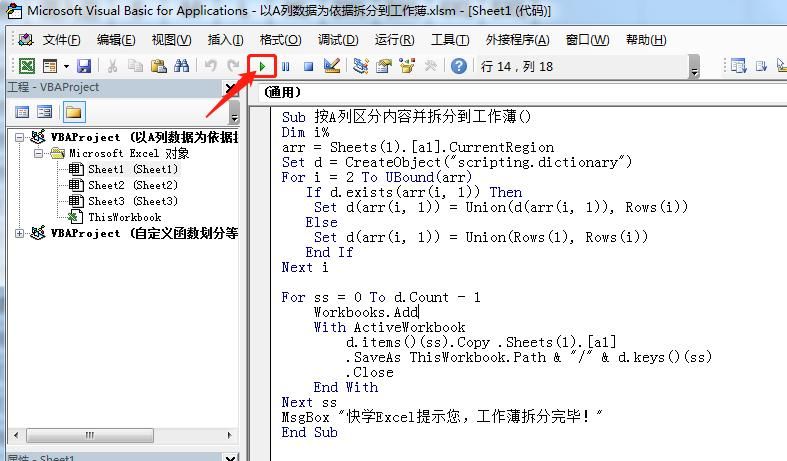Select VBAProject (以A列数据为依据) in tree

click(x=144, y=137)
